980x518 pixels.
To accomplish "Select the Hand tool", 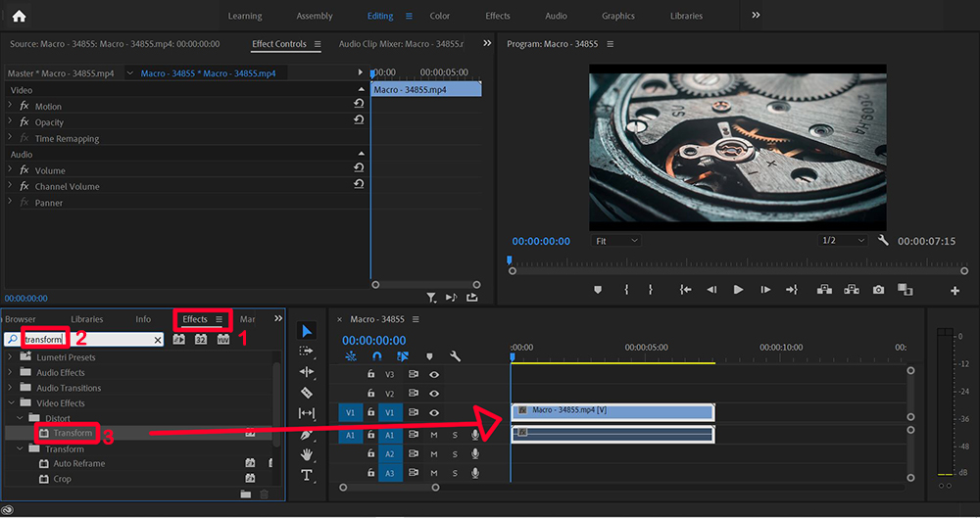I will (307, 454).
